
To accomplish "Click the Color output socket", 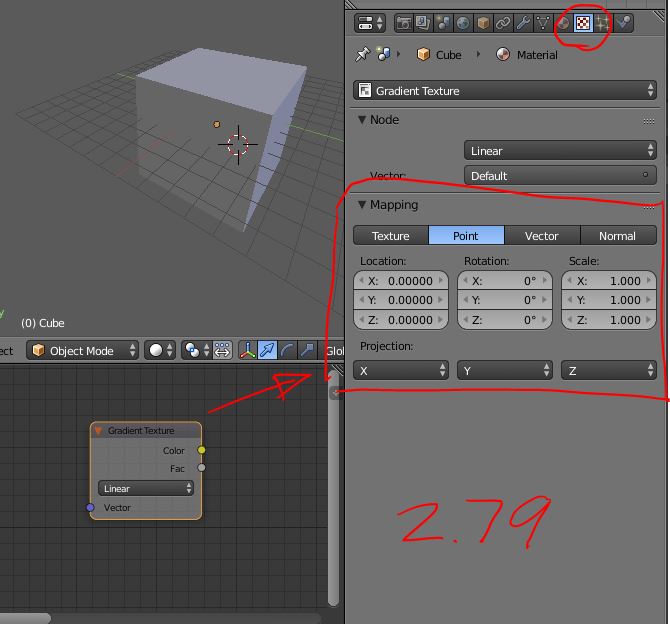I will click(x=201, y=450).
